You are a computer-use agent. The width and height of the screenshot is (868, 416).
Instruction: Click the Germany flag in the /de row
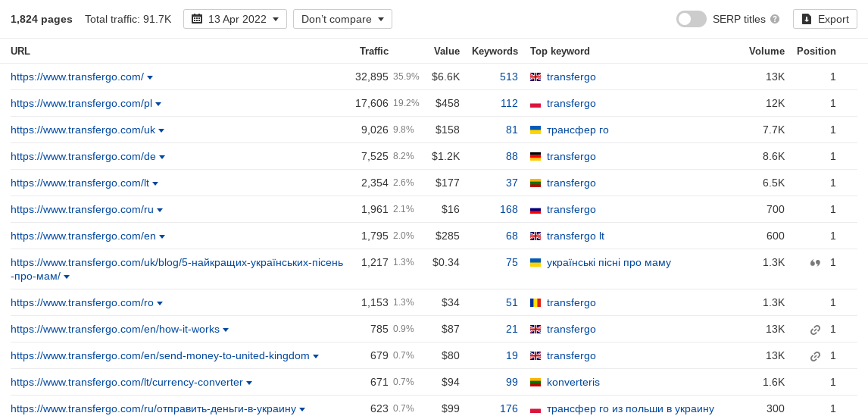point(535,157)
